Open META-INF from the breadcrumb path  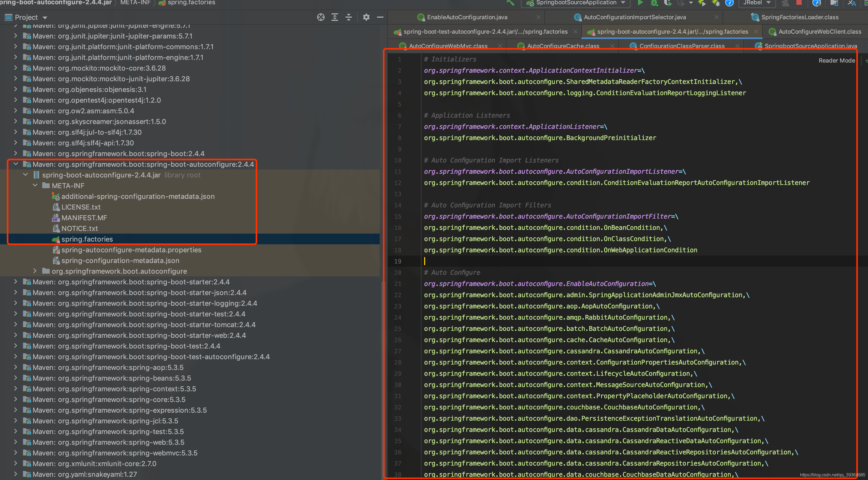point(135,3)
